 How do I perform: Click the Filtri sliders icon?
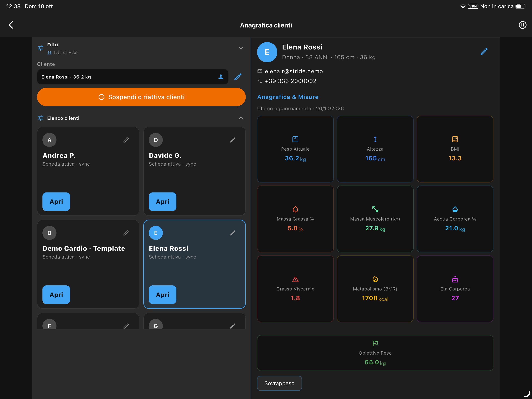(x=40, y=48)
